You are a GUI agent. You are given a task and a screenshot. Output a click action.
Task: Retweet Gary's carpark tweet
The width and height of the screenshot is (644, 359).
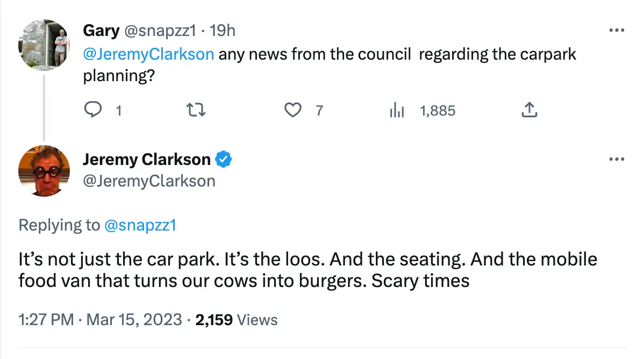196,110
